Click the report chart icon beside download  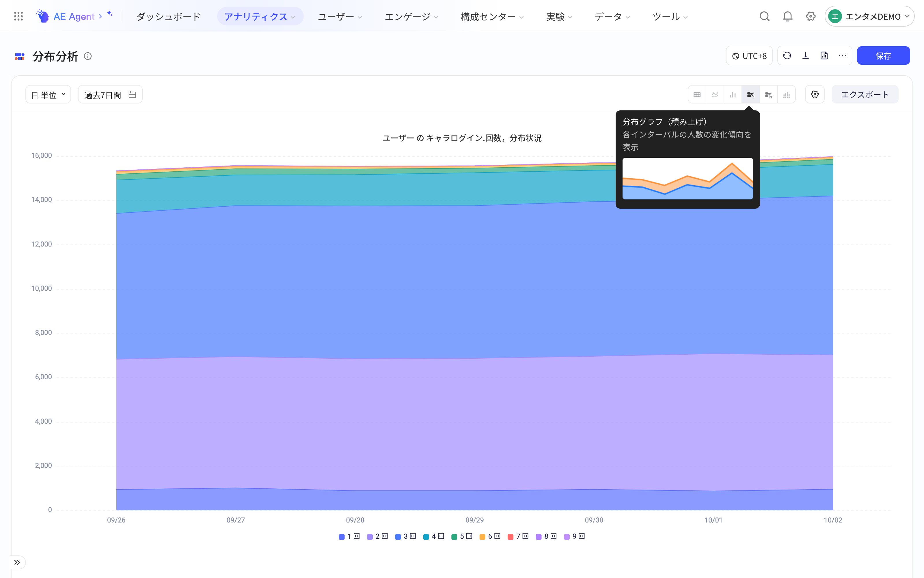(x=824, y=56)
